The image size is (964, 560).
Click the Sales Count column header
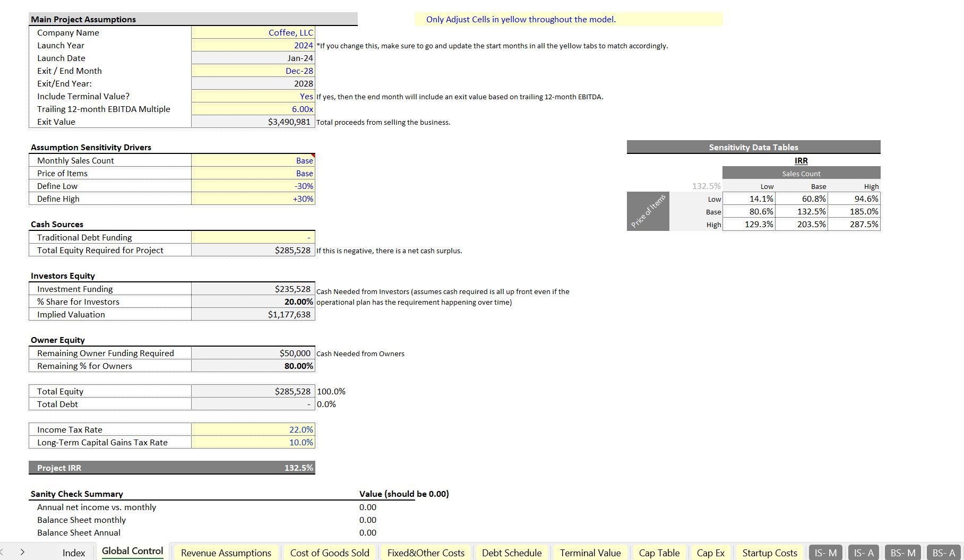click(x=801, y=174)
